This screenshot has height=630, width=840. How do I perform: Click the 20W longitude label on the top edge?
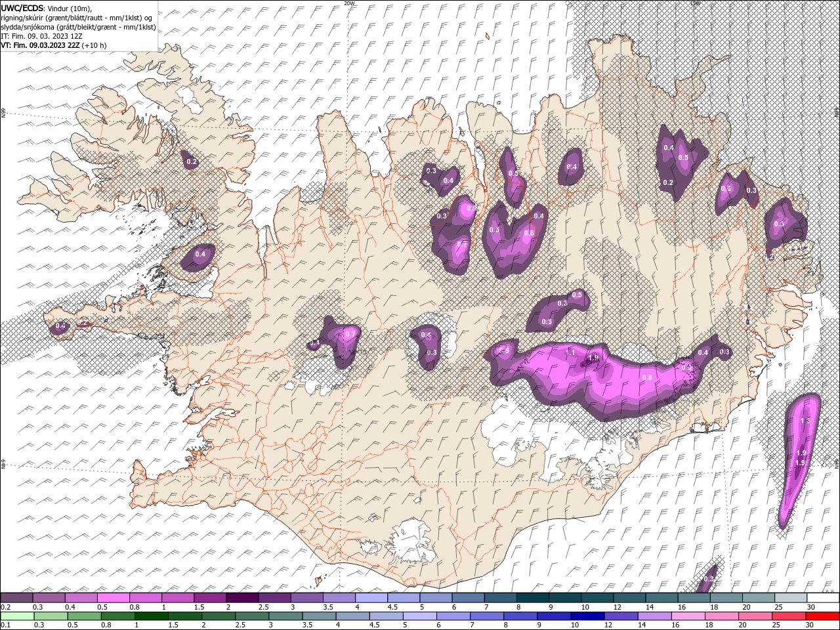tap(349, 3)
